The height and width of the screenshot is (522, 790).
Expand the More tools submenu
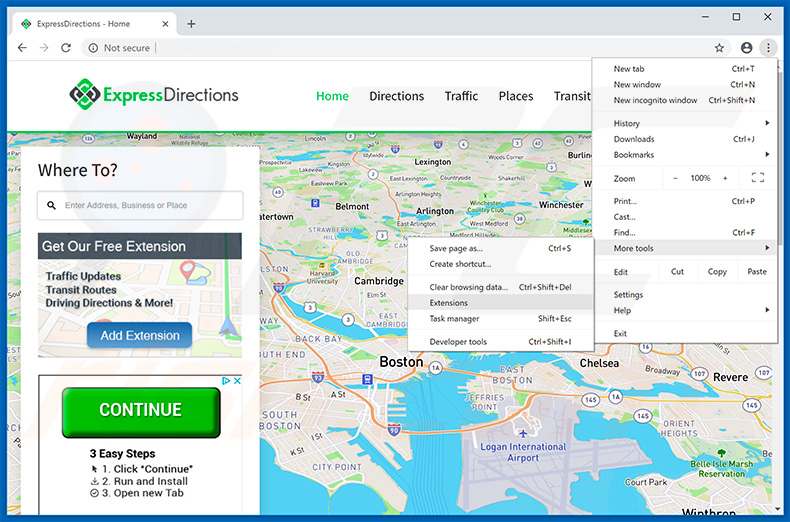pos(685,248)
